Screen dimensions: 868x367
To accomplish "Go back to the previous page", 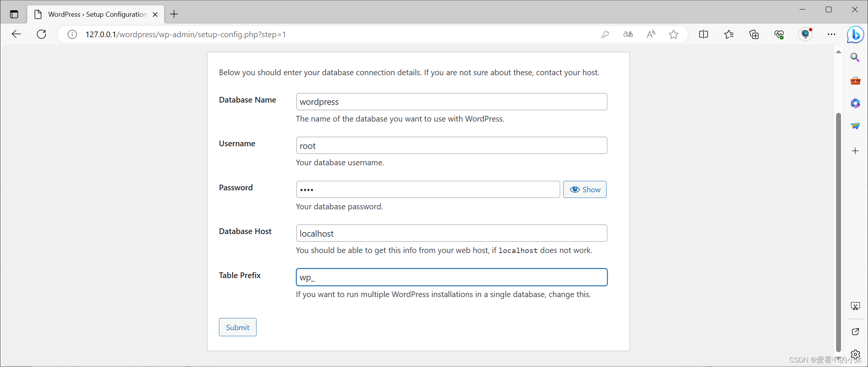I will coord(16,34).
